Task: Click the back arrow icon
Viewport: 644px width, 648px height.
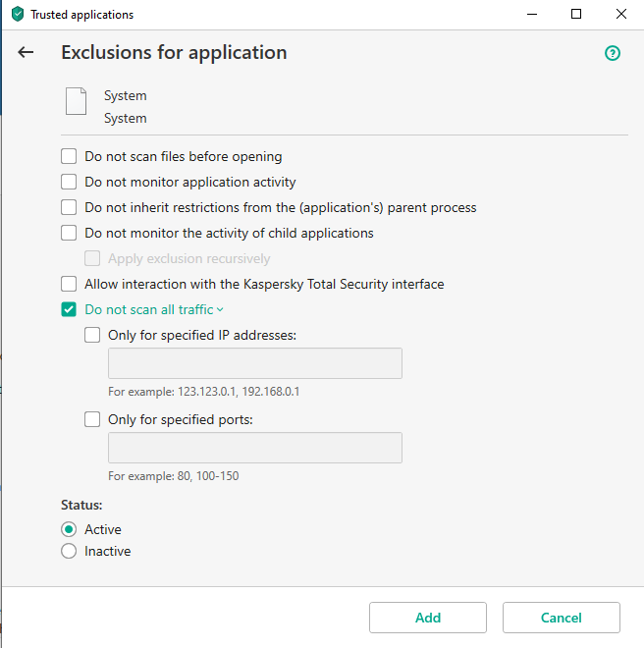Action: pyautogui.click(x=26, y=52)
